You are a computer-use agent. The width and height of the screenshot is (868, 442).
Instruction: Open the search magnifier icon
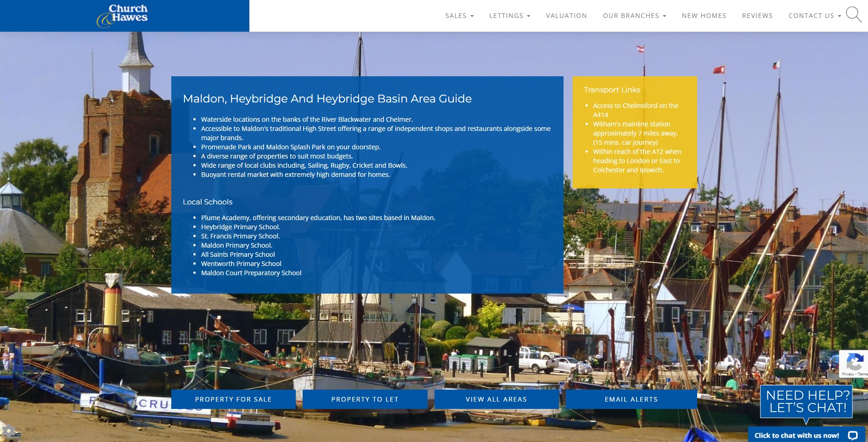point(854,14)
